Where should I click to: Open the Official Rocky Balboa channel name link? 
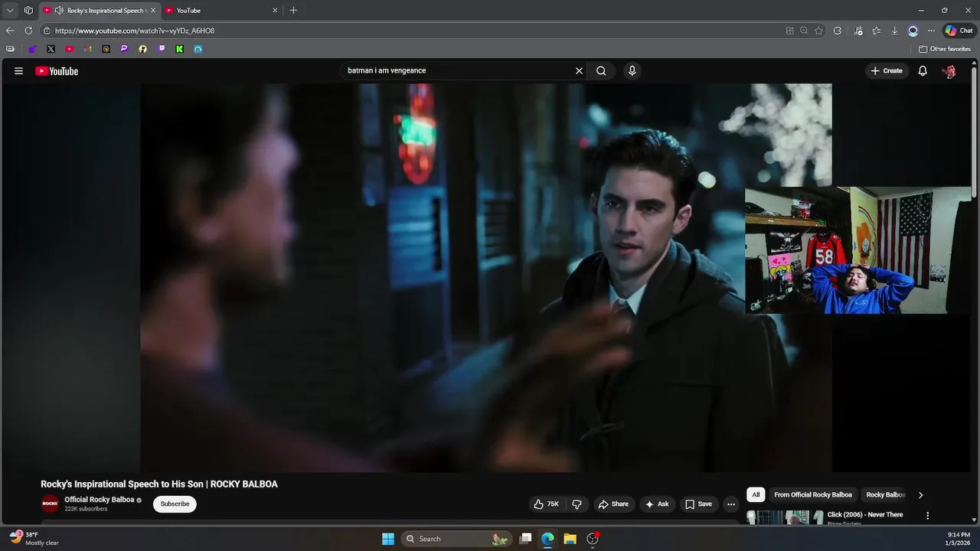99,500
